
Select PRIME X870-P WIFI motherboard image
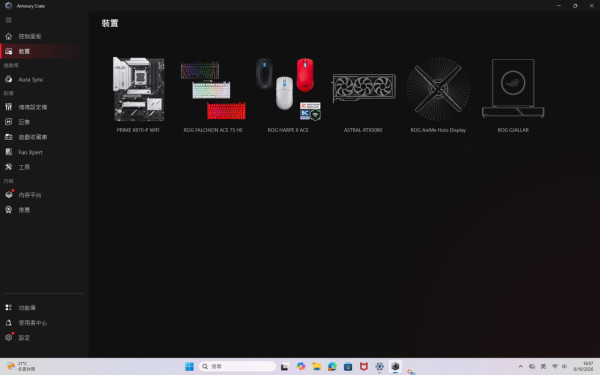point(139,89)
